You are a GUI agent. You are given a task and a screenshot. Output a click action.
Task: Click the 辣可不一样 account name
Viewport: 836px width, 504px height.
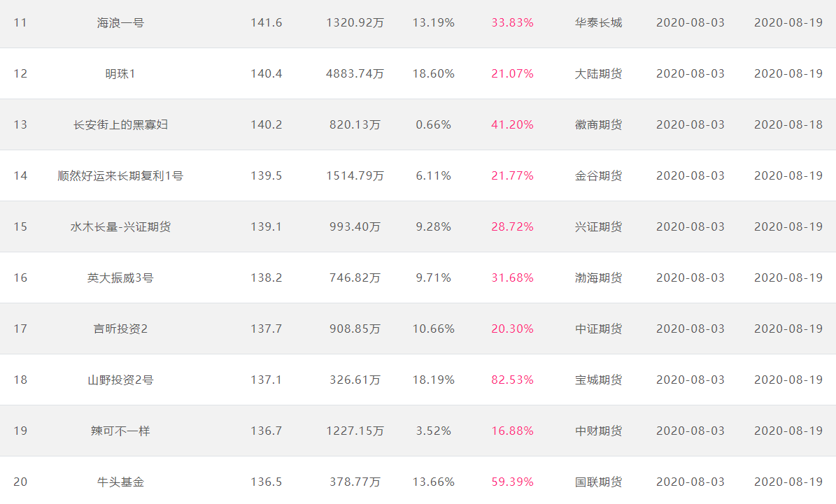point(120,431)
